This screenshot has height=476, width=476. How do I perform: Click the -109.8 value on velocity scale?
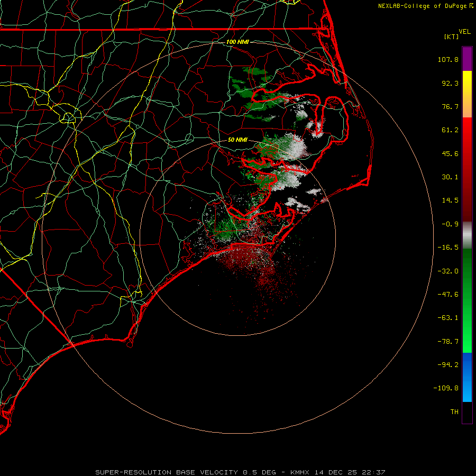click(446, 388)
